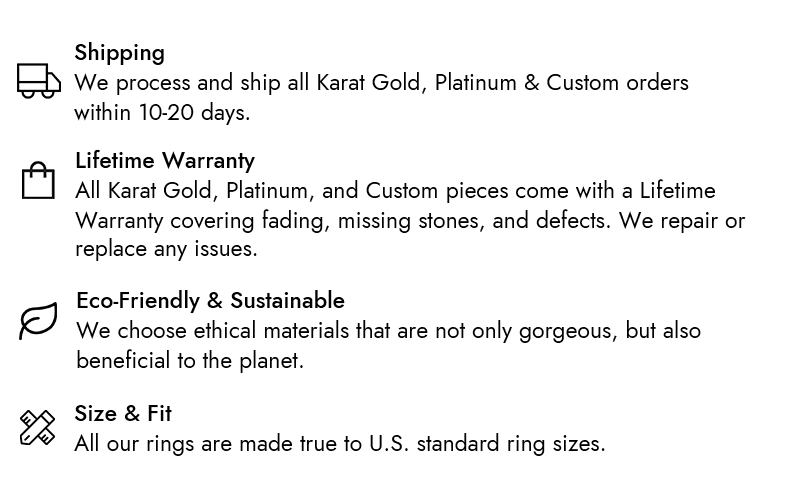Viewport: 800px width, 500px height.
Task: Click the eco-friendly leaf icon
Action: (38, 321)
